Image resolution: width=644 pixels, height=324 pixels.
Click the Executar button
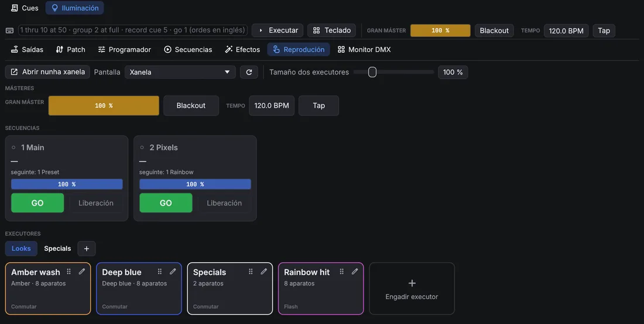[278, 30]
